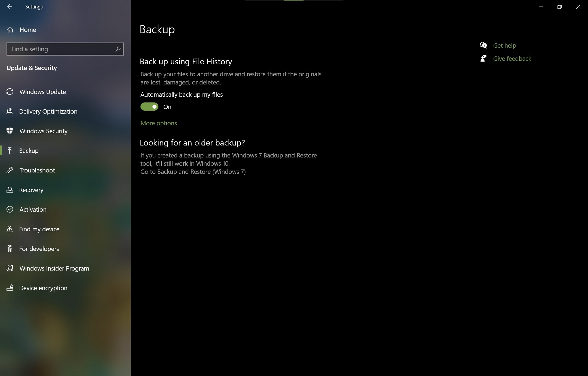
Task: Click the Give feedback link
Action: [512, 59]
